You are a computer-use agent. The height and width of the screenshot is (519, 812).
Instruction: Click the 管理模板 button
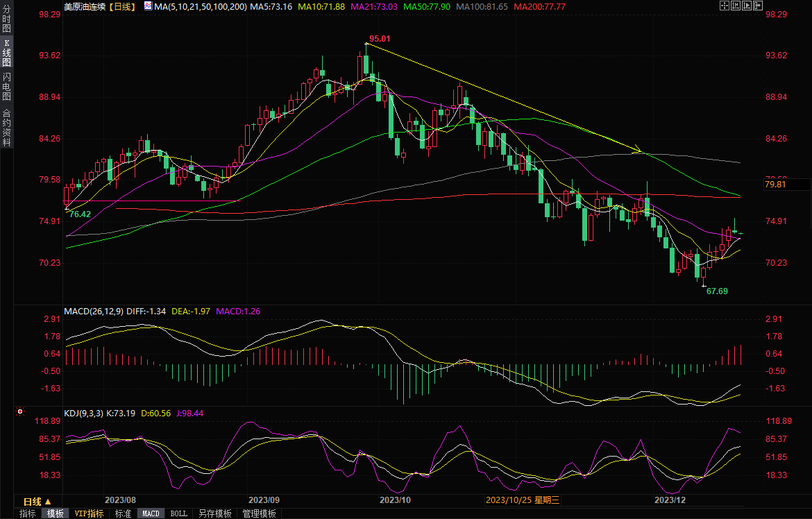pyautogui.click(x=259, y=513)
